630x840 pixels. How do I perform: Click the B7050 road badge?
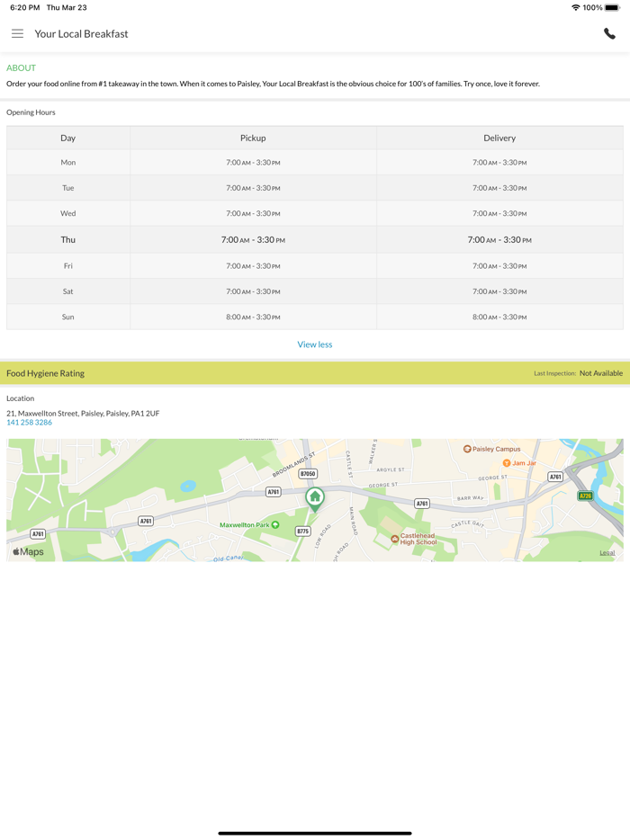pos(308,474)
